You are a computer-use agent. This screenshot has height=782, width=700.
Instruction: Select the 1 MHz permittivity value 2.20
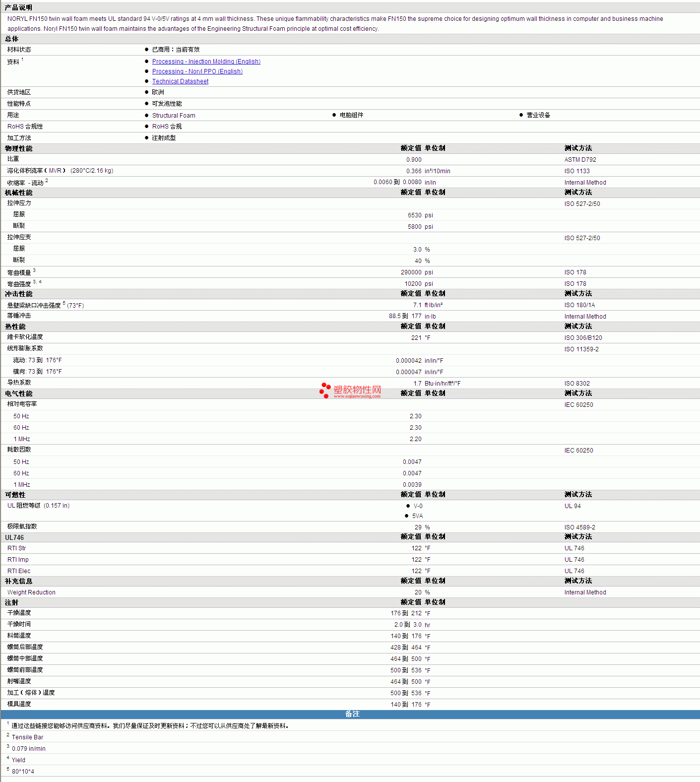(416, 439)
